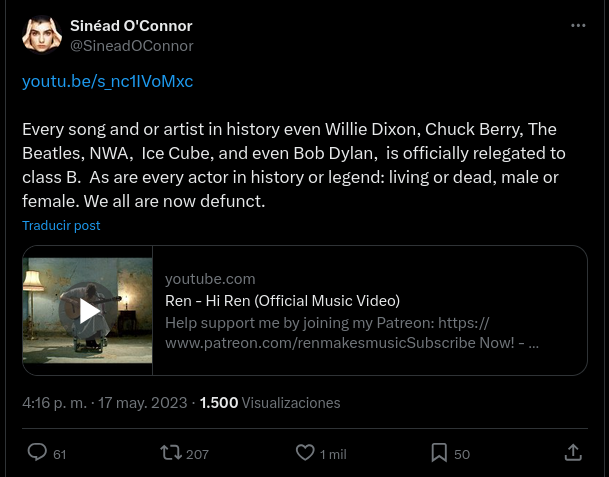The width and height of the screenshot is (609, 477).
Task: Open 'Ren - Hi Ren (Official Music Video)' title
Action: (282, 301)
